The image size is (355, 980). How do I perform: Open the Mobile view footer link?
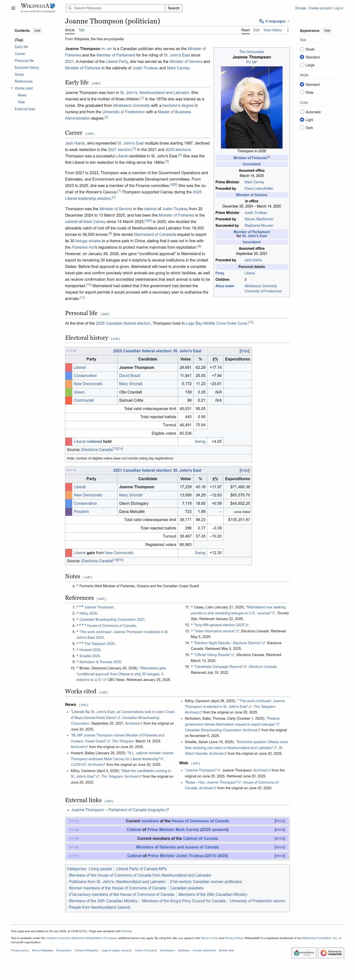coord(226,950)
